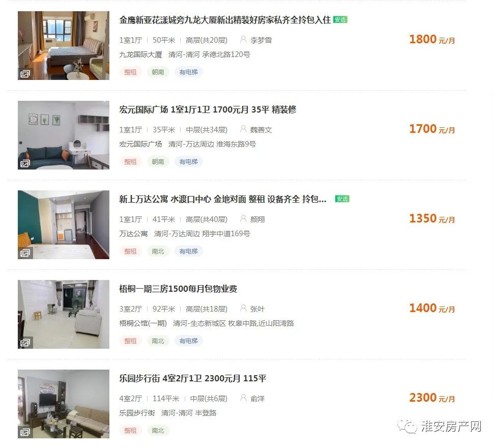494x448 pixels.
Task: Click the 整租 tag on 九龙大厦 listing
Action: tap(130, 72)
